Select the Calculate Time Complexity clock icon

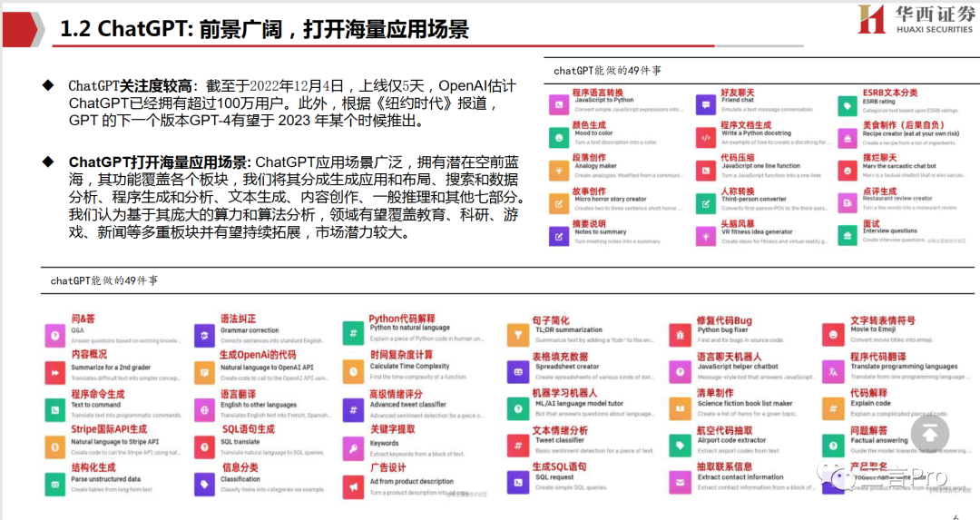(353, 372)
